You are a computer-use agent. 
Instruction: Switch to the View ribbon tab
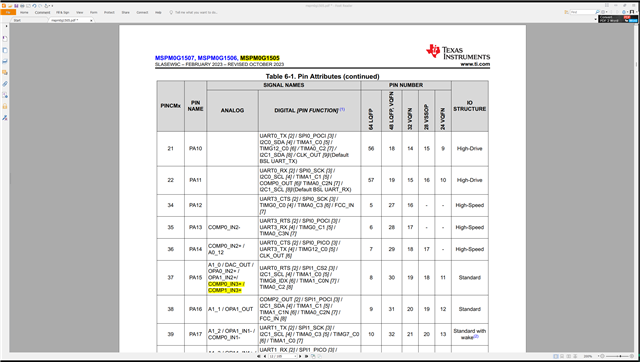(80, 12)
